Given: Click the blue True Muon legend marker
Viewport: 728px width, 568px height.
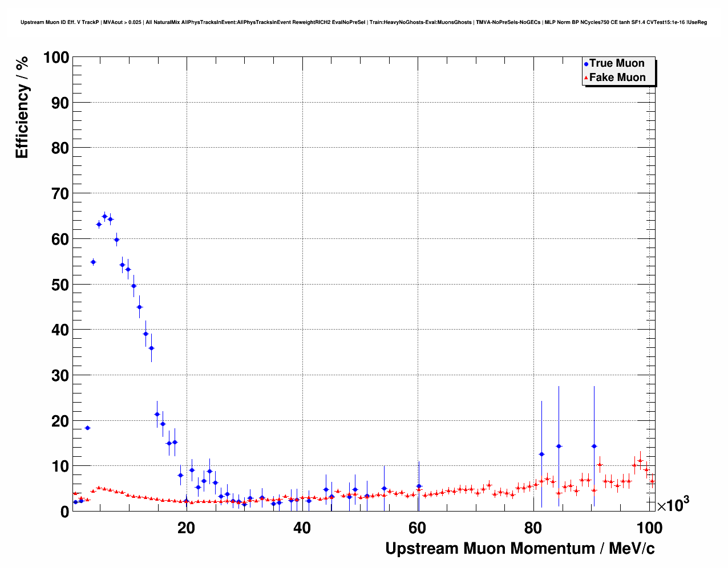Looking at the screenshot, I should coord(586,64).
